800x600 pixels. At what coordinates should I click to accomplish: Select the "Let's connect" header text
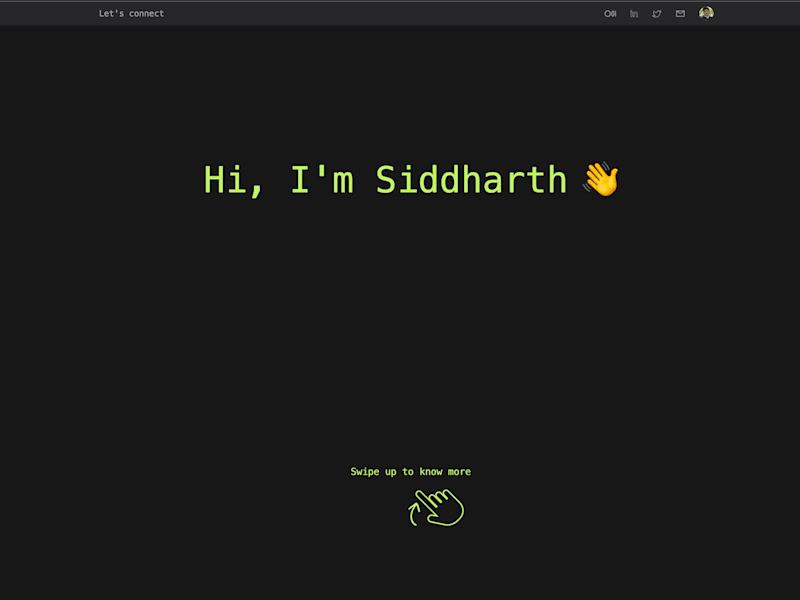[131, 14]
